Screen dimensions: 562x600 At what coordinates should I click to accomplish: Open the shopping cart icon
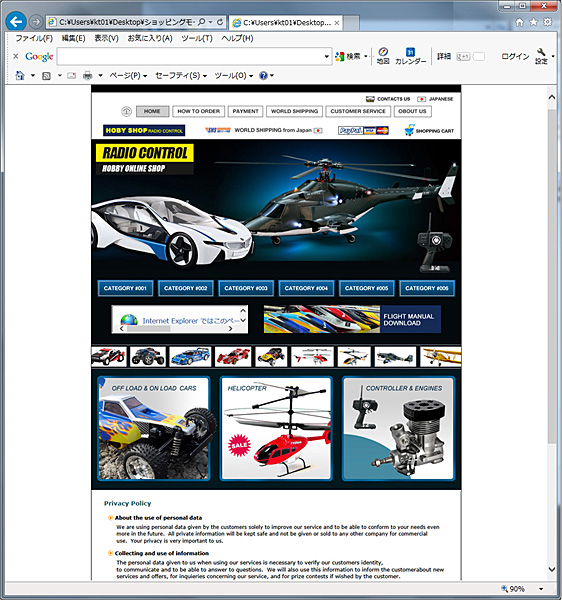409,130
